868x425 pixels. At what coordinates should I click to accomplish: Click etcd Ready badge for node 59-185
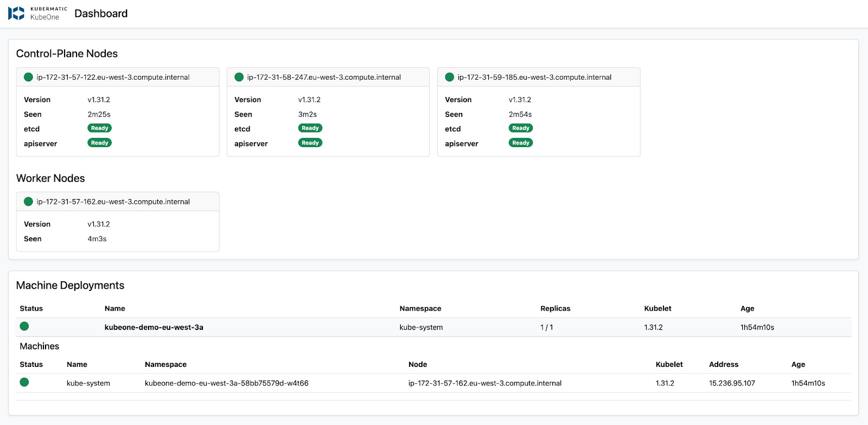point(521,128)
